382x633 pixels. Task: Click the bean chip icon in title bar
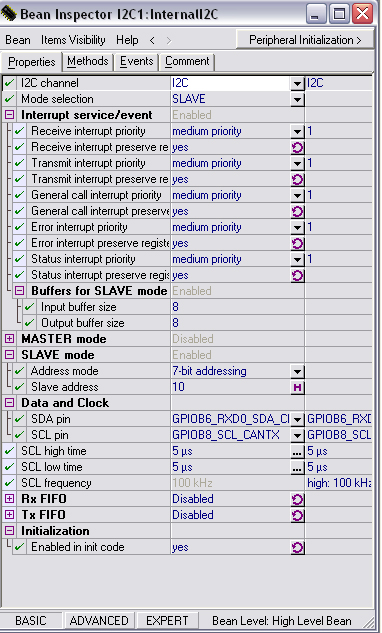9,15
